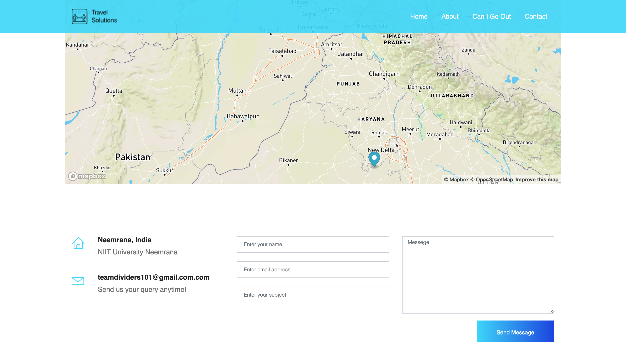
Task: Click the Improve this map link
Action: click(x=537, y=179)
